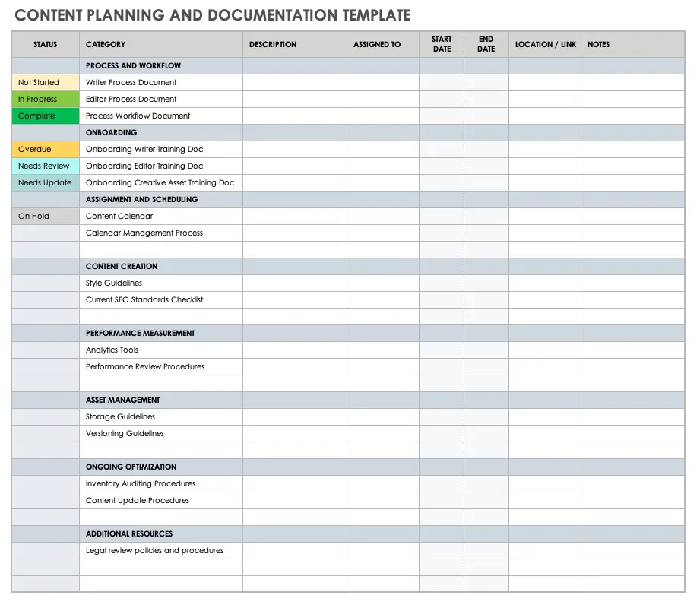Select the Complete status cell
This screenshot has height=611, width=700.
coord(46,116)
